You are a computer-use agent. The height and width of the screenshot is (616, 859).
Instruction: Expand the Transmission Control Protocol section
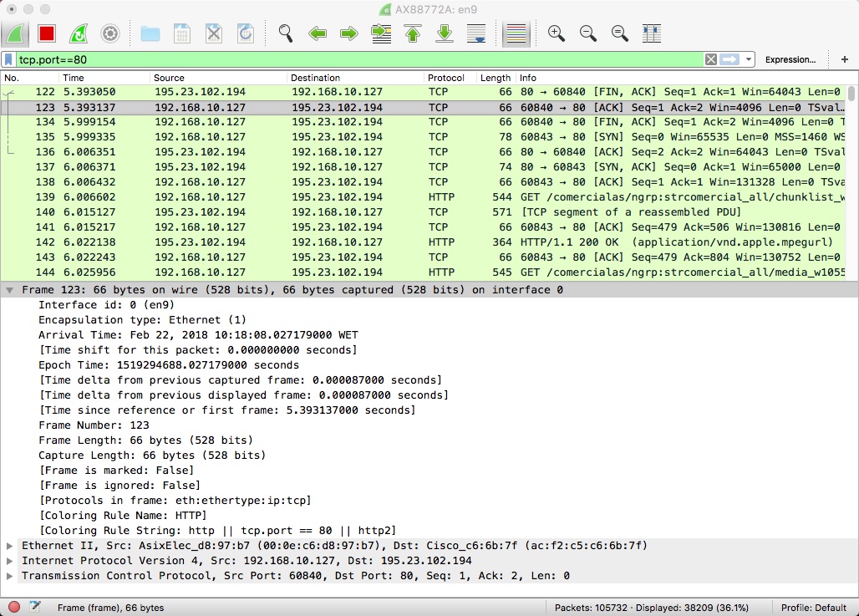(8, 575)
